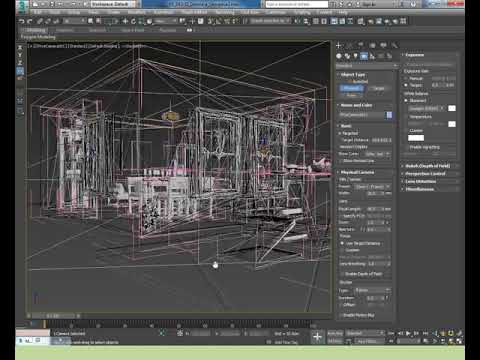The width and height of the screenshot is (480, 360).
Task: Open the Animation menu
Action: point(163,12)
